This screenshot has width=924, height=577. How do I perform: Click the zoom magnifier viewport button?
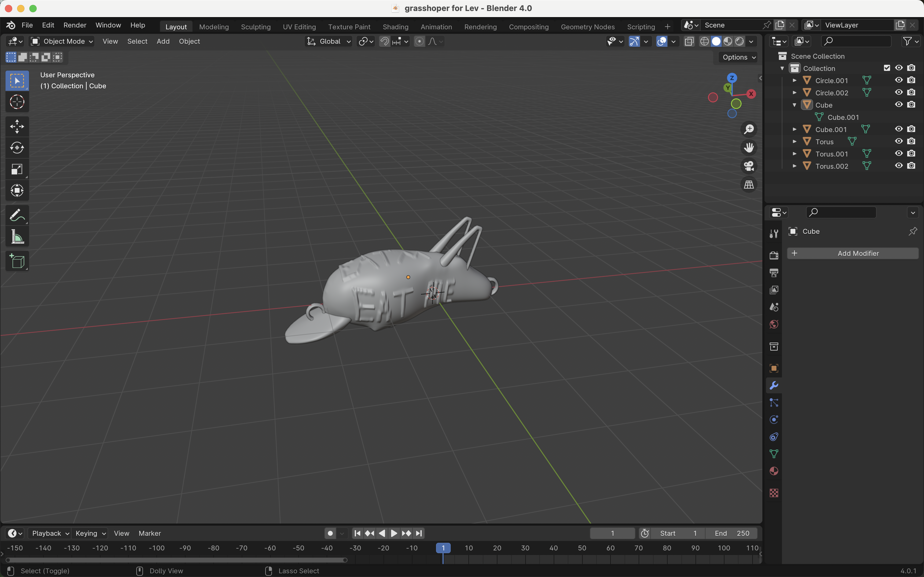pyautogui.click(x=749, y=129)
